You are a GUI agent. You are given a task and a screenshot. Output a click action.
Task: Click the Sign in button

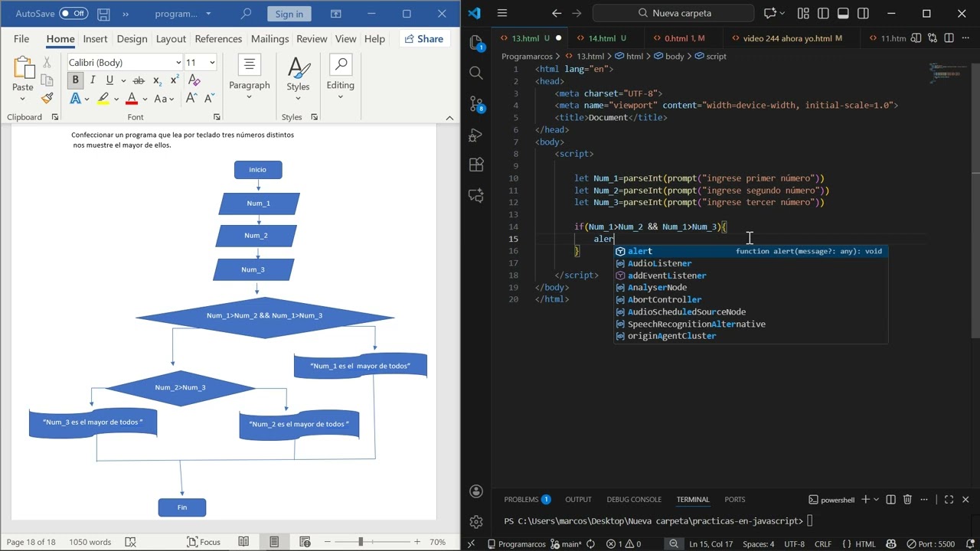289,14
